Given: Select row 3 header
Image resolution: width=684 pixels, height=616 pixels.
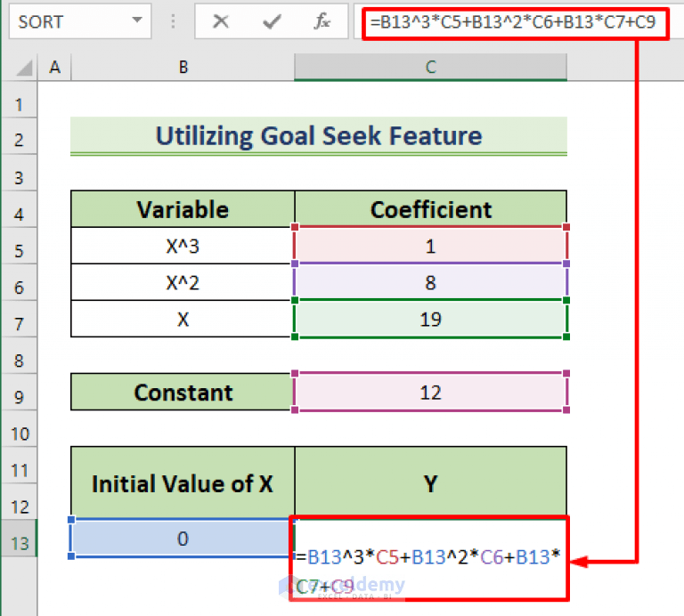Looking at the screenshot, I should click(19, 173).
